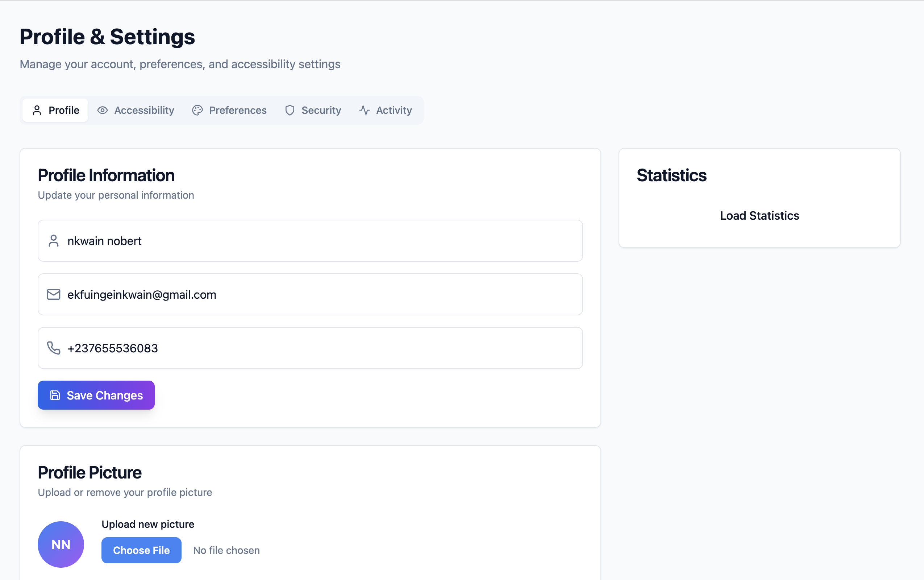Image resolution: width=924 pixels, height=580 pixels.
Task: Click the person icon in Profile tab
Action: [37, 111]
